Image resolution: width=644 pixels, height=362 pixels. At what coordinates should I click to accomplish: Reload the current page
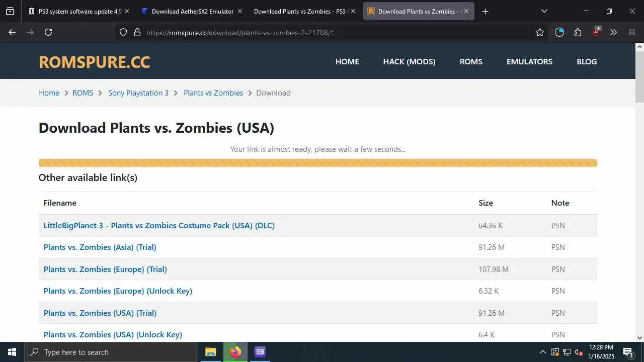click(48, 32)
